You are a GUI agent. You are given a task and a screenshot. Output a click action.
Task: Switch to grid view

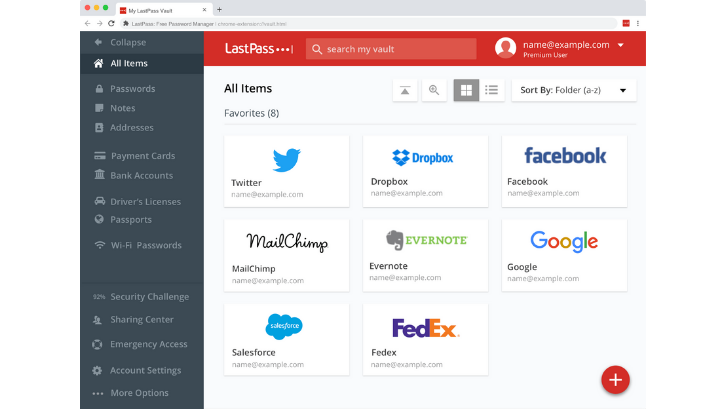[x=466, y=90]
